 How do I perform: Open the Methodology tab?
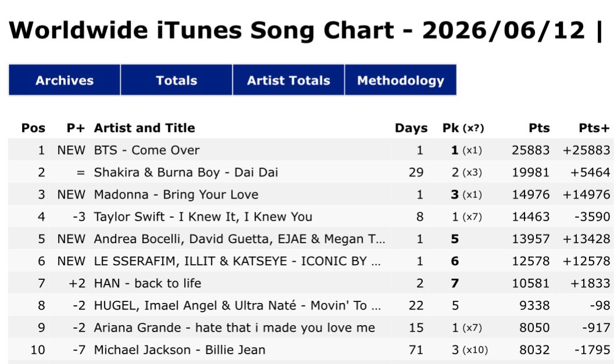401,80
